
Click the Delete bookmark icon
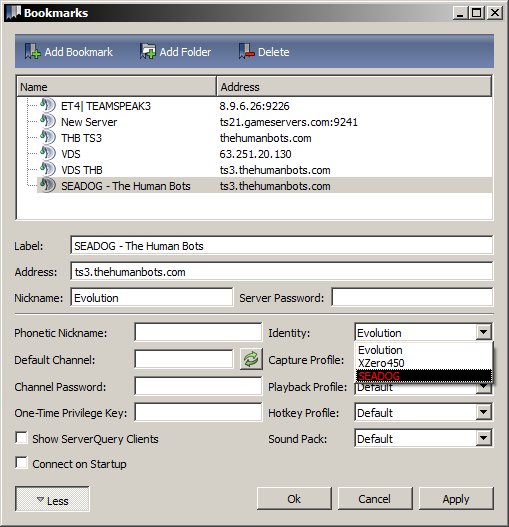point(246,51)
